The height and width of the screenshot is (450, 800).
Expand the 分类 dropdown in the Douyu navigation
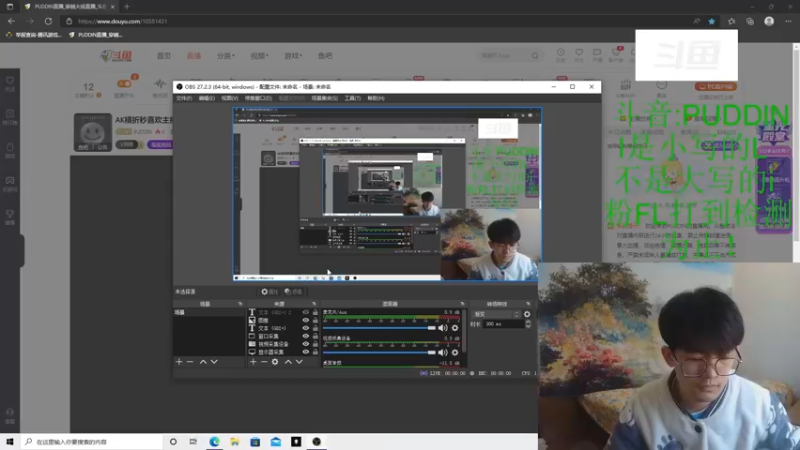[x=226, y=56]
